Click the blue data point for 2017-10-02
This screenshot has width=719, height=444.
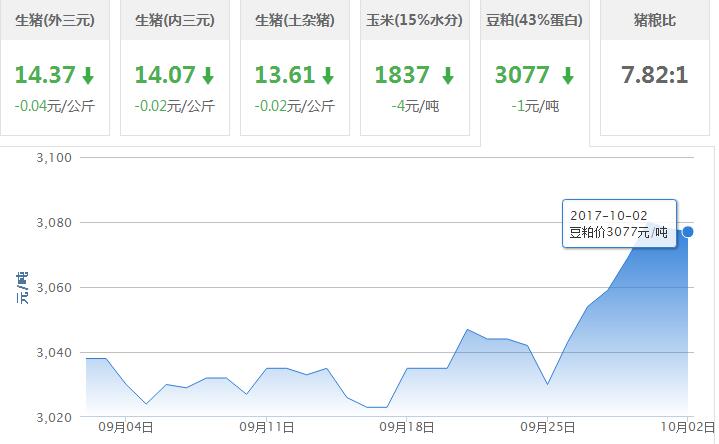[x=687, y=232]
